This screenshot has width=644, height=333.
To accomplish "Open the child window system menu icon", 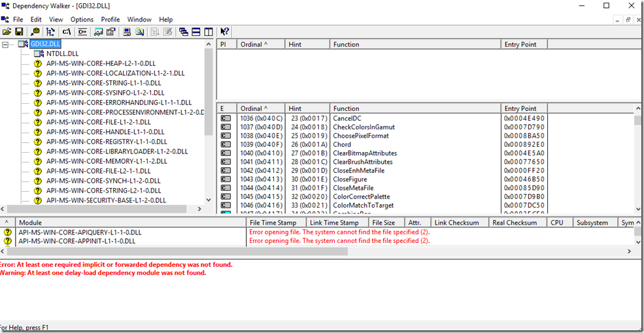I will coord(5,20).
